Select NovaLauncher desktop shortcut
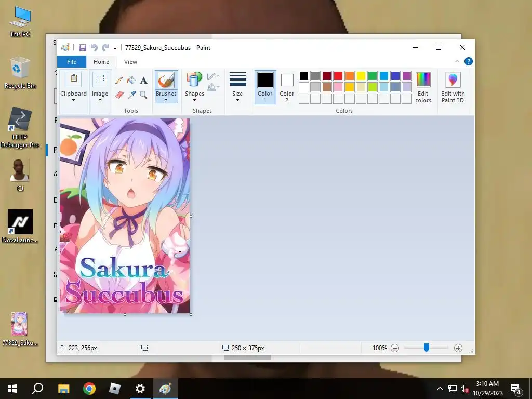 click(20, 227)
